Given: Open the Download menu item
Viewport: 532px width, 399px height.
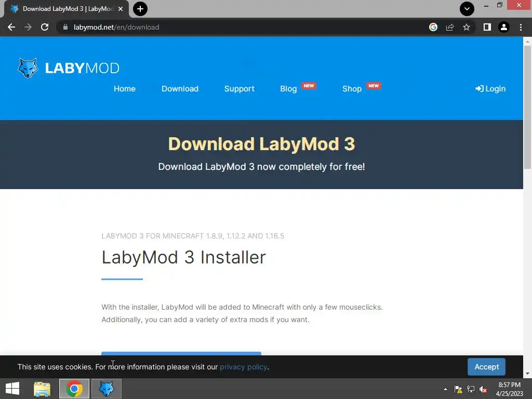Looking at the screenshot, I should coord(180,88).
